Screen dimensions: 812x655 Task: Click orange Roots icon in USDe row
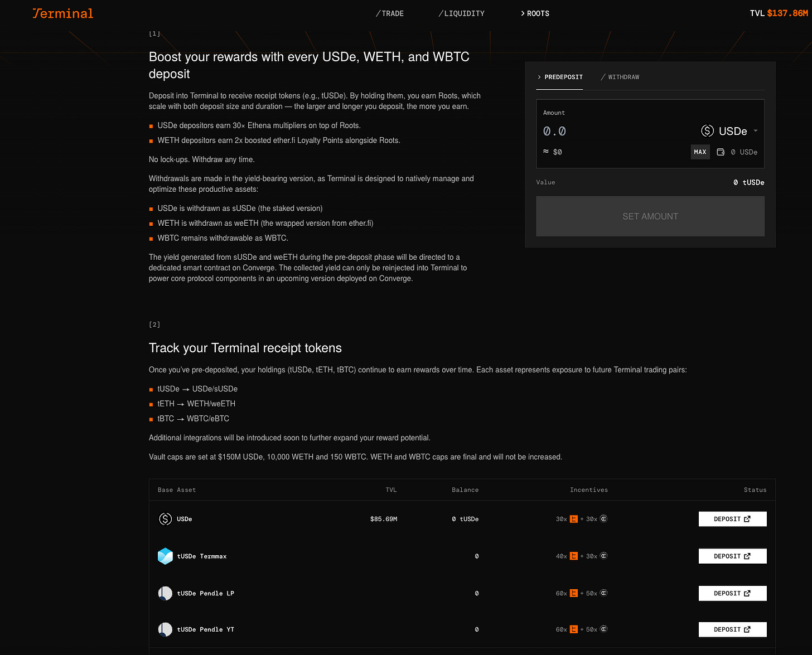coord(573,519)
